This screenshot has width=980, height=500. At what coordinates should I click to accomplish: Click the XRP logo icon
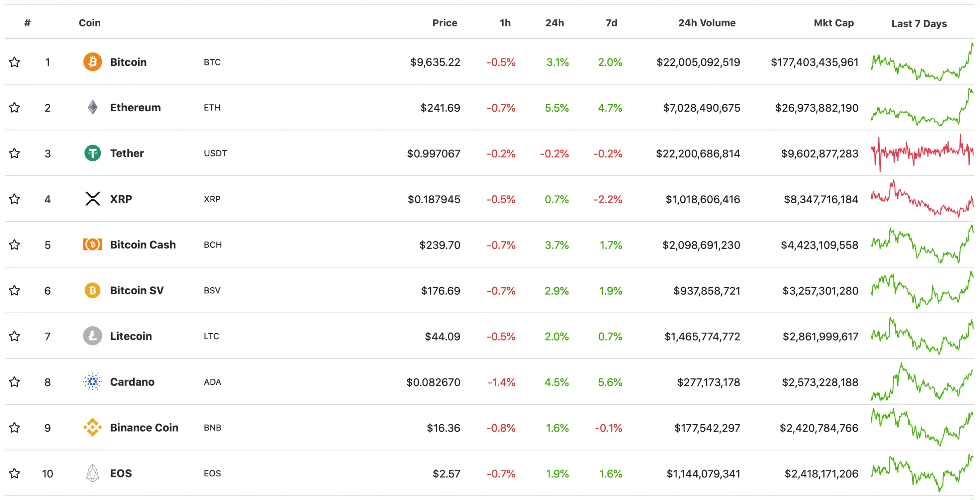92,199
